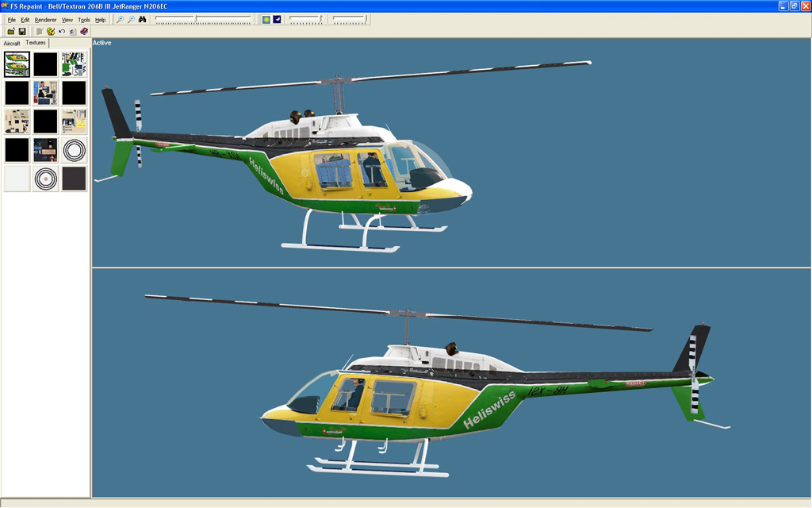Viewport: 812px width, 508px height.
Task: Toggle the daylight sun lighting button
Action: [x=266, y=19]
